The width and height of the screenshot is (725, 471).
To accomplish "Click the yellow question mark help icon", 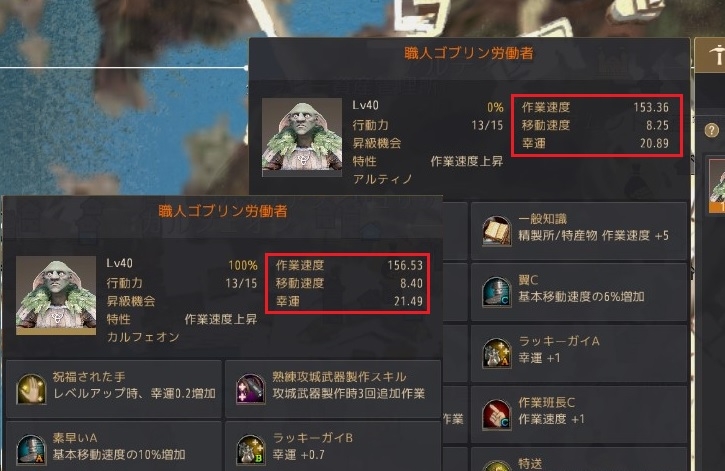I will 711,130.
